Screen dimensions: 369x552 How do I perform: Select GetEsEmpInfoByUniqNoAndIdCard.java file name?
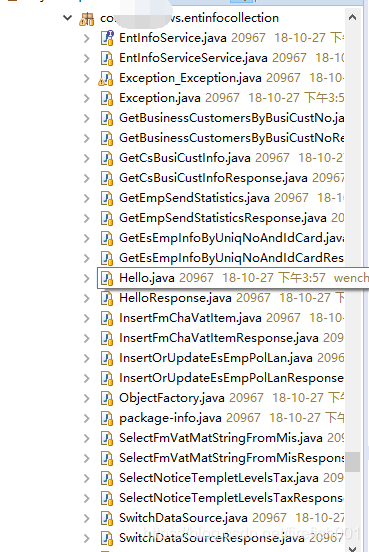tap(231, 238)
